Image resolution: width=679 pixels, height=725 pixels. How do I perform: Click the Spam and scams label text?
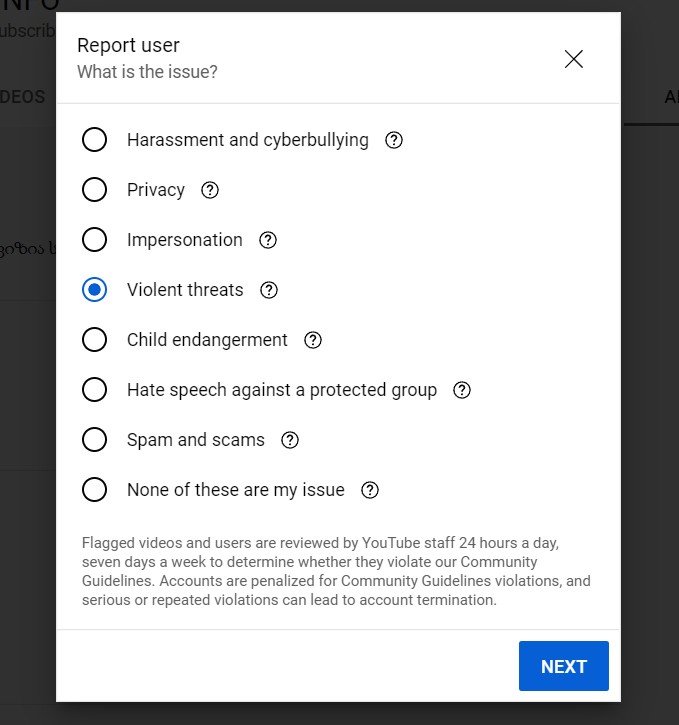point(196,440)
